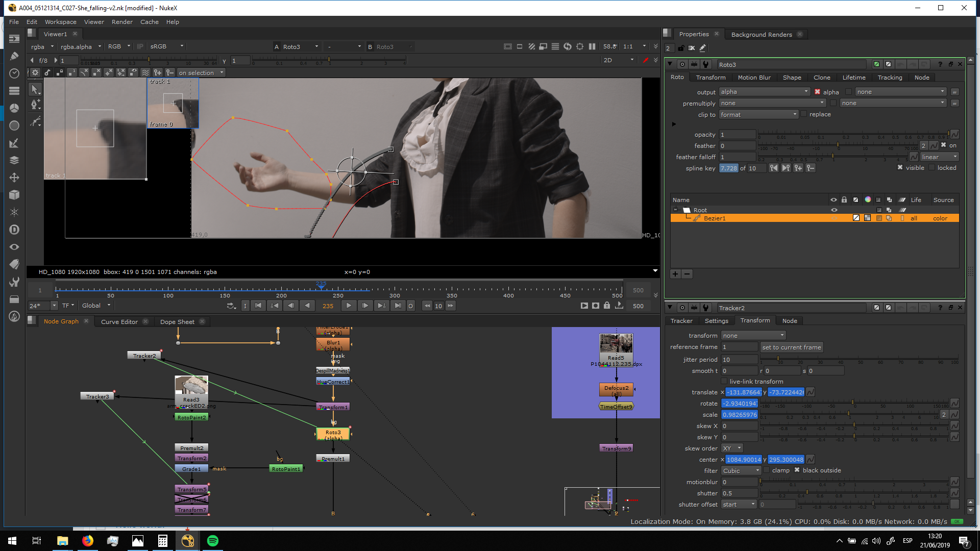980x551 pixels.
Task: Jump to first frame button
Action: (x=258, y=306)
